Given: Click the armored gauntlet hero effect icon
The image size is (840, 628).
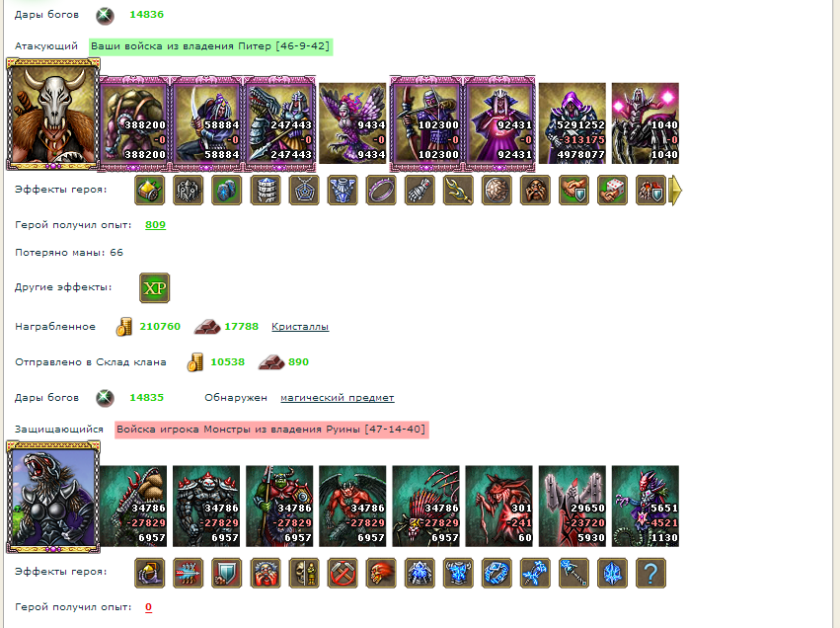Looking at the screenshot, I should pyautogui.click(x=420, y=190).
